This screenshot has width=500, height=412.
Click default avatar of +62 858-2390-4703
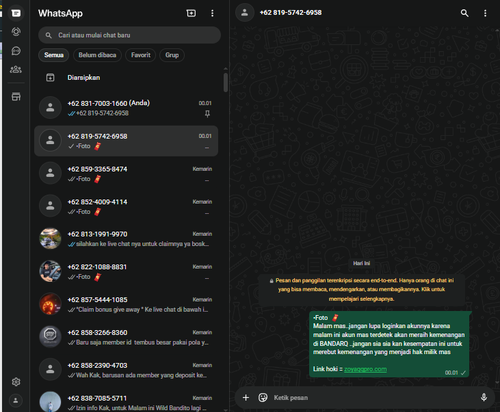pyautogui.click(x=50, y=369)
